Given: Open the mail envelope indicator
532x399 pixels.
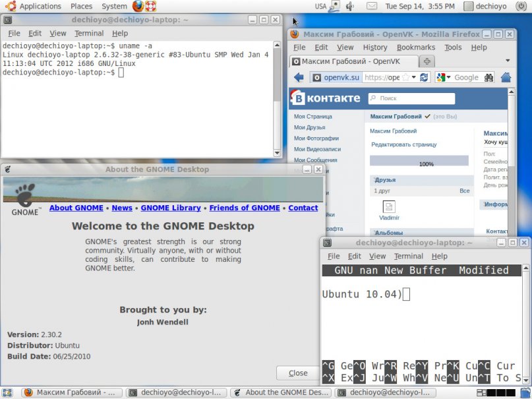Looking at the screenshot, I should point(372,6).
